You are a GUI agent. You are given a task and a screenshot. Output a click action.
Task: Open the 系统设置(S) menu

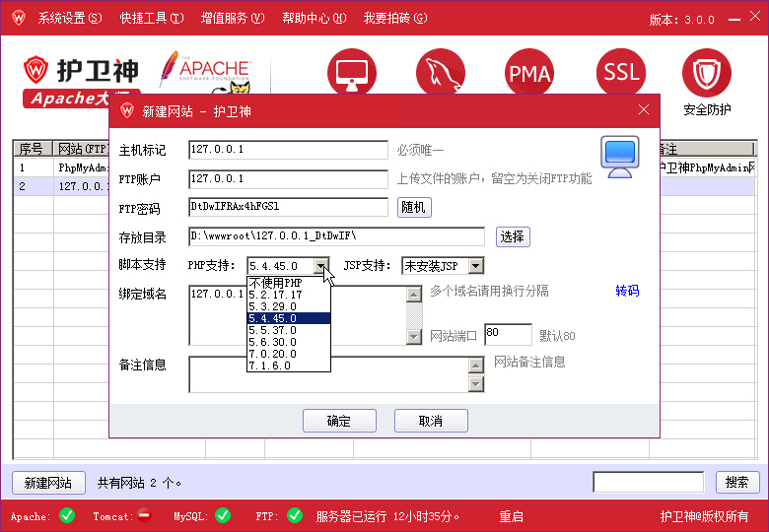pyautogui.click(x=70, y=18)
